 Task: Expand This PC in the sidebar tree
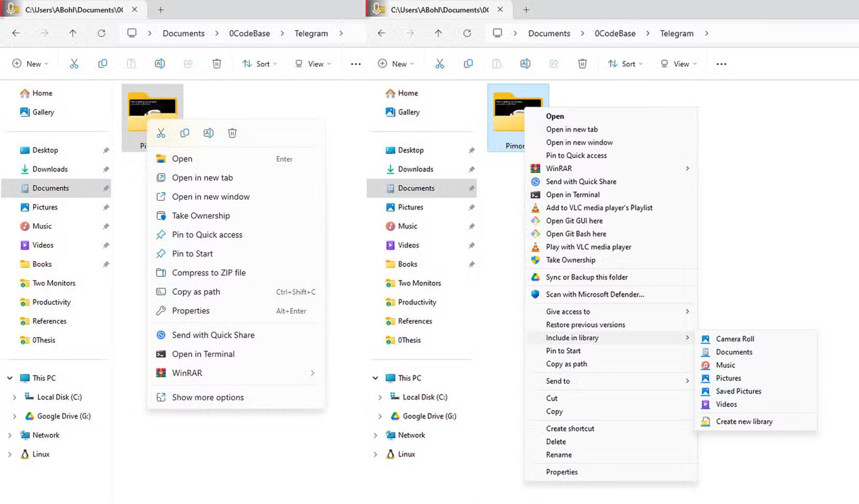(x=9, y=378)
